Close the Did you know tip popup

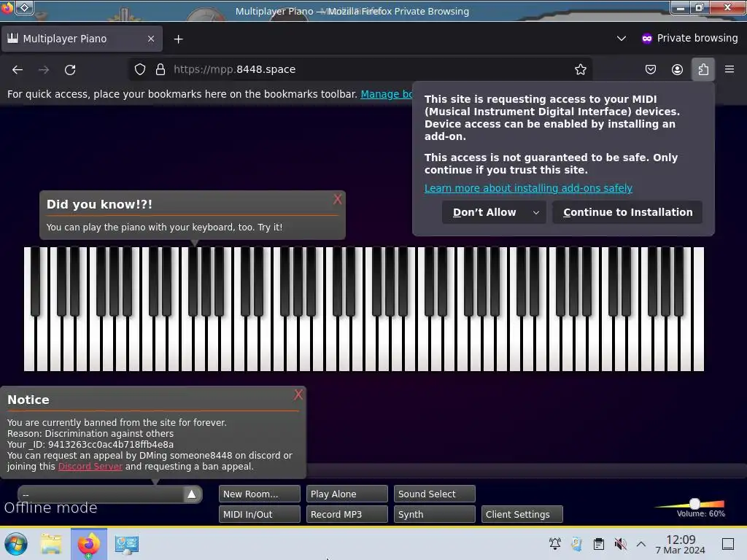tap(337, 200)
